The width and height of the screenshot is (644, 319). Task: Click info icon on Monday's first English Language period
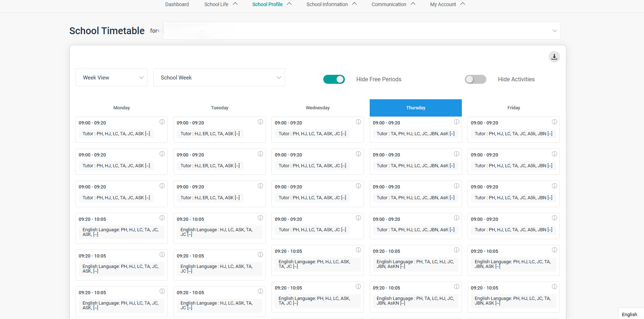pyautogui.click(x=162, y=218)
